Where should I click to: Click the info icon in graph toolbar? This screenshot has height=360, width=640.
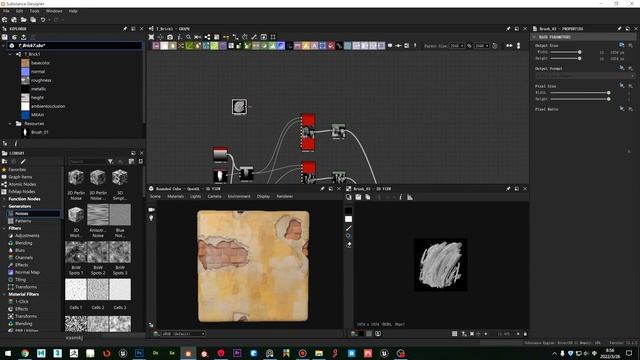179,37
